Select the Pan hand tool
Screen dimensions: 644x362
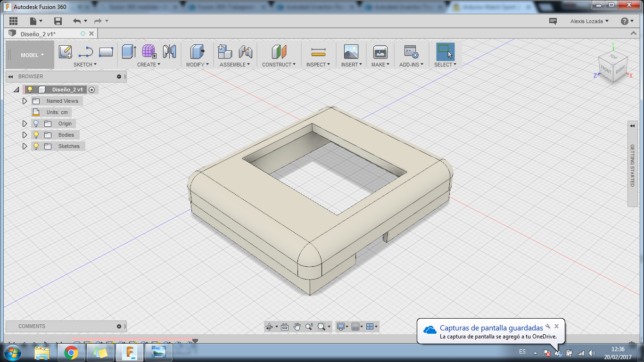297,327
